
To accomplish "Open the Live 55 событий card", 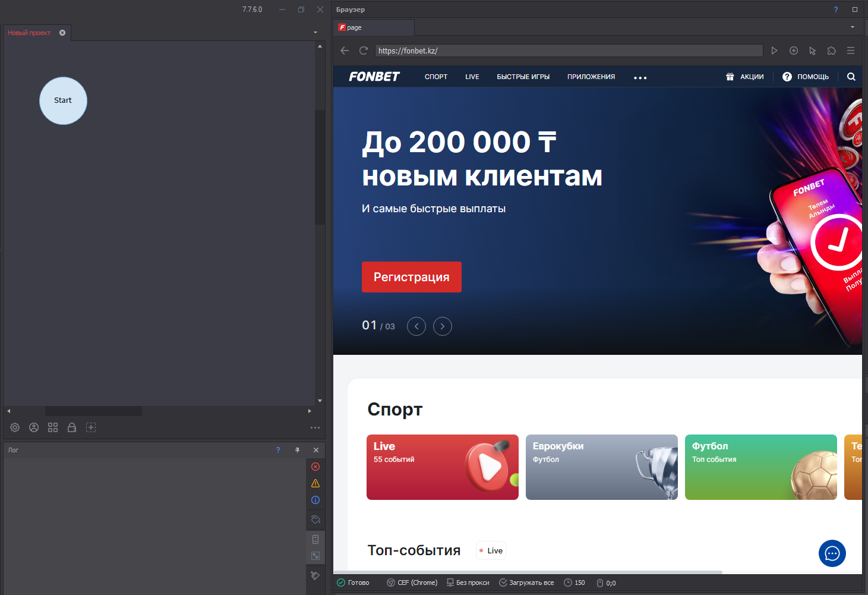I will tap(443, 467).
